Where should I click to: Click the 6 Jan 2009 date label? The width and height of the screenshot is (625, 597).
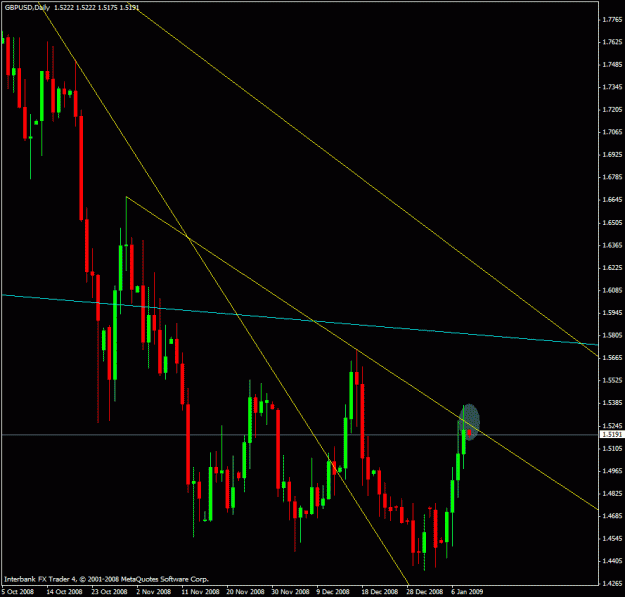coord(467,591)
